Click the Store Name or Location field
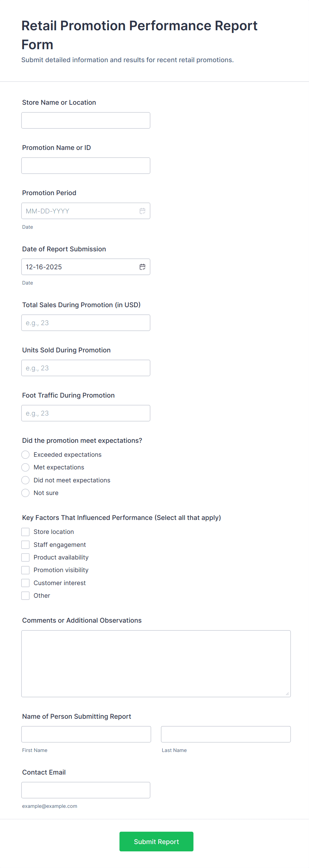 85,120
